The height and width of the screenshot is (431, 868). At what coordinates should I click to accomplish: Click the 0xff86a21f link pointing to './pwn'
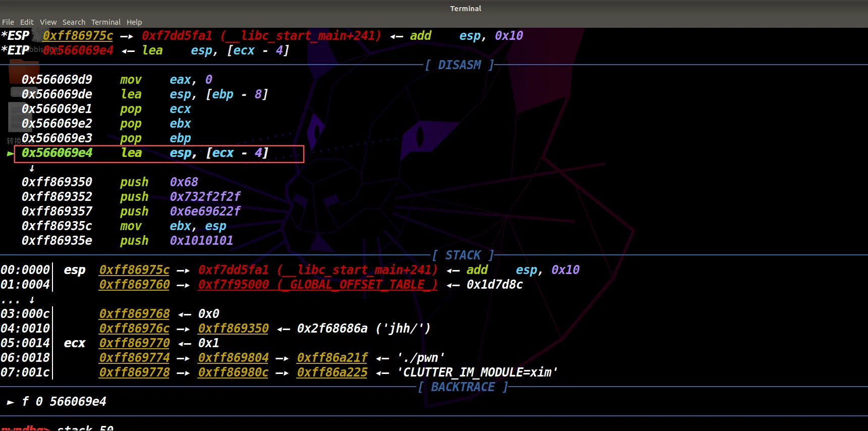332,358
